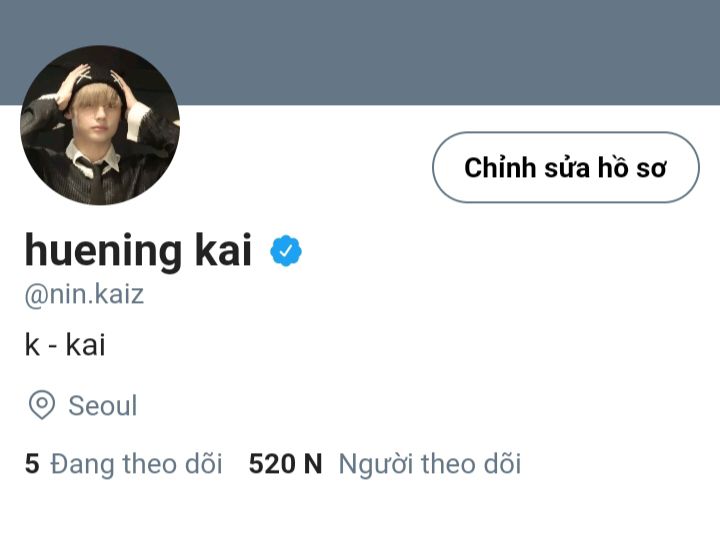
Task: Click the 520 N follower count
Action: tap(285, 464)
